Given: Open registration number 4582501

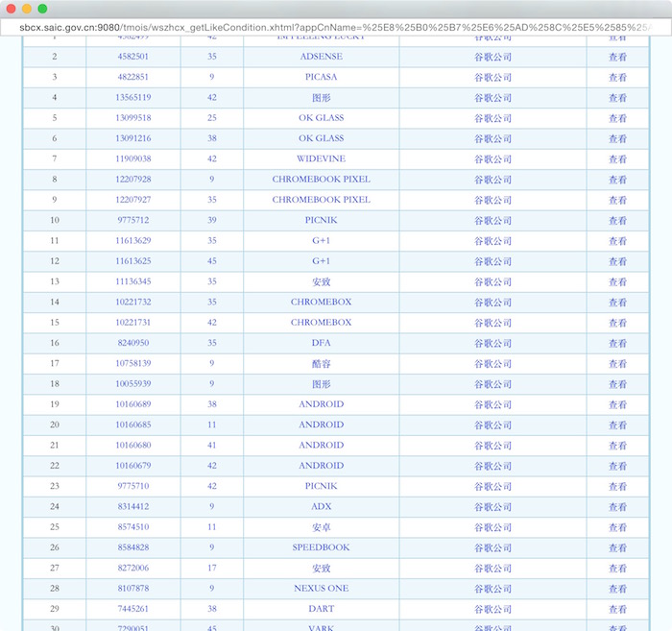Looking at the screenshot, I should [x=132, y=57].
